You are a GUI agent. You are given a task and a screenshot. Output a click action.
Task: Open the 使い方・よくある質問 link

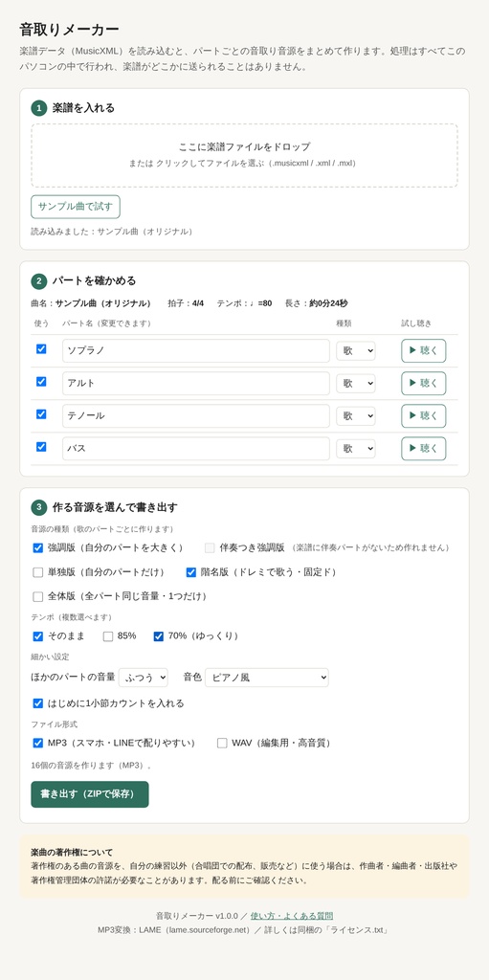coord(292,916)
